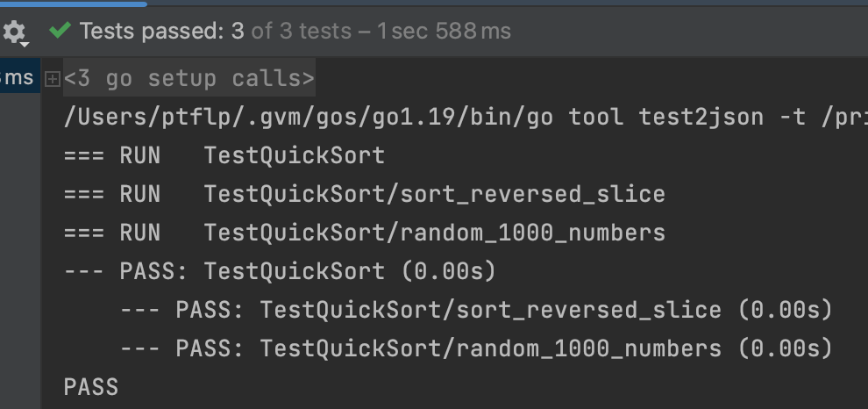Screen dimensions: 868x409
Task: Click the green tests passed checkmark
Action: (x=60, y=32)
